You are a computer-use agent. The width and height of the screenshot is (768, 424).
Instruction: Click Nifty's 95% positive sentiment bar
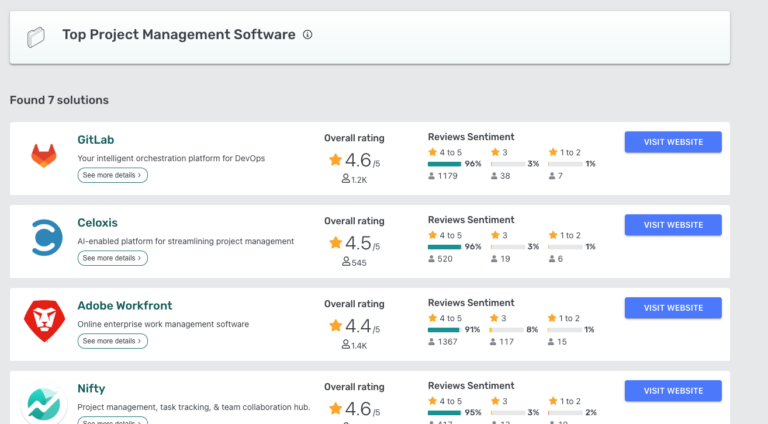click(x=444, y=413)
